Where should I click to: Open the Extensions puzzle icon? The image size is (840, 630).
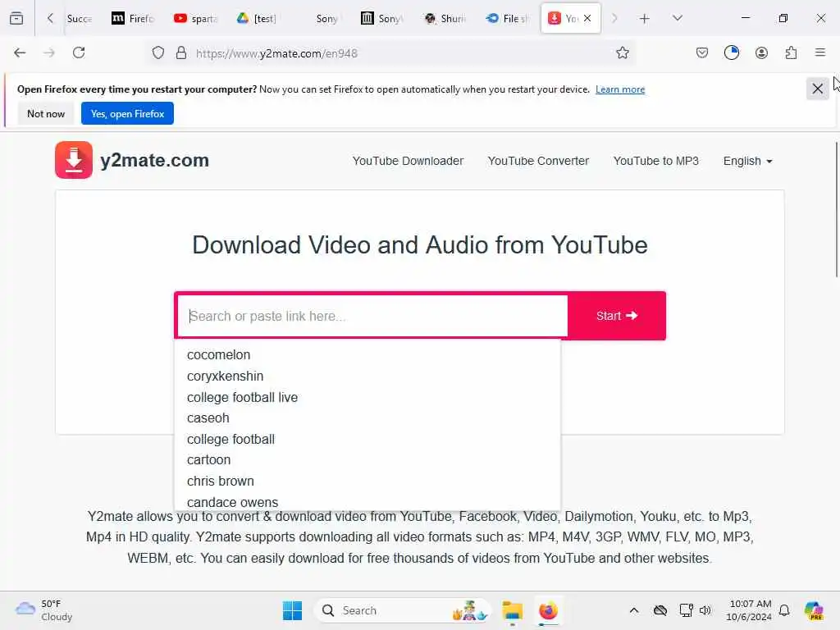tap(791, 52)
